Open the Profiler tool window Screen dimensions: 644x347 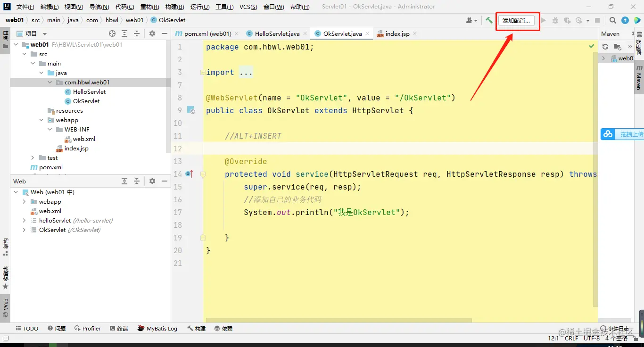pyautogui.click(x=88, y=329)
